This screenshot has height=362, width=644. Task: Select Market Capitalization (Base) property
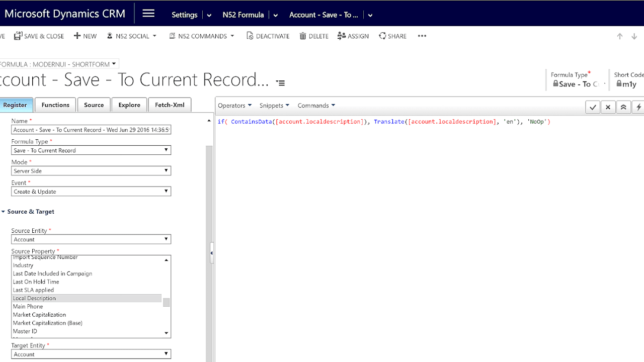click(87, 323)
